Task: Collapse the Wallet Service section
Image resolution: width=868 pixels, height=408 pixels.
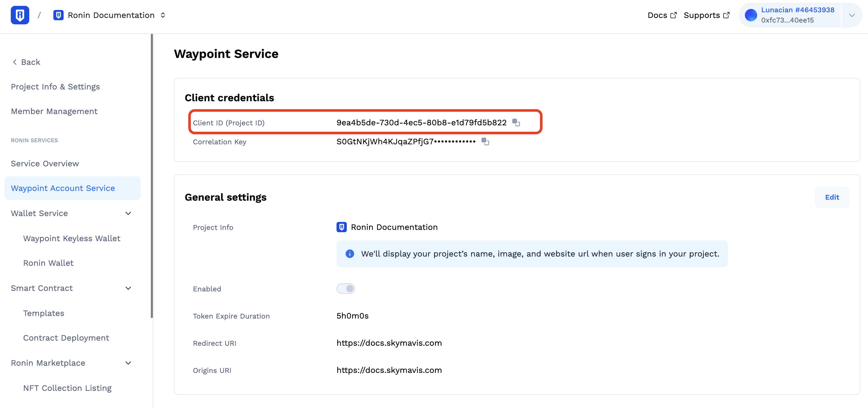Action: (128, 213)
